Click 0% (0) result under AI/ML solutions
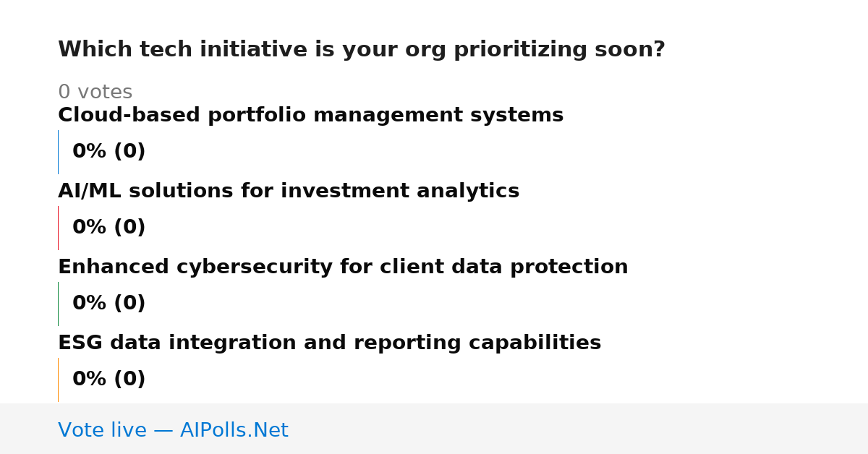Image resolution: width=868 pixels, height=454 pixels. pos(109,228)
